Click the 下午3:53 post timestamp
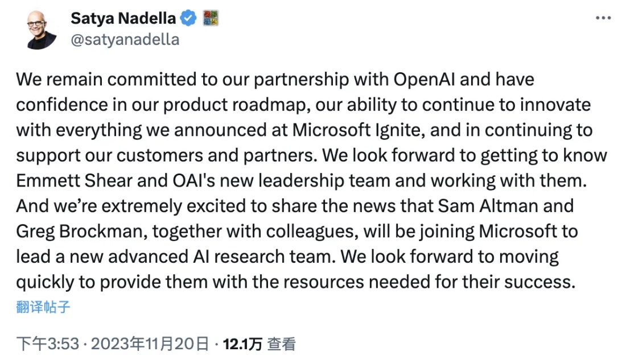Screen dimensions: 630x364 click(47, 344)
